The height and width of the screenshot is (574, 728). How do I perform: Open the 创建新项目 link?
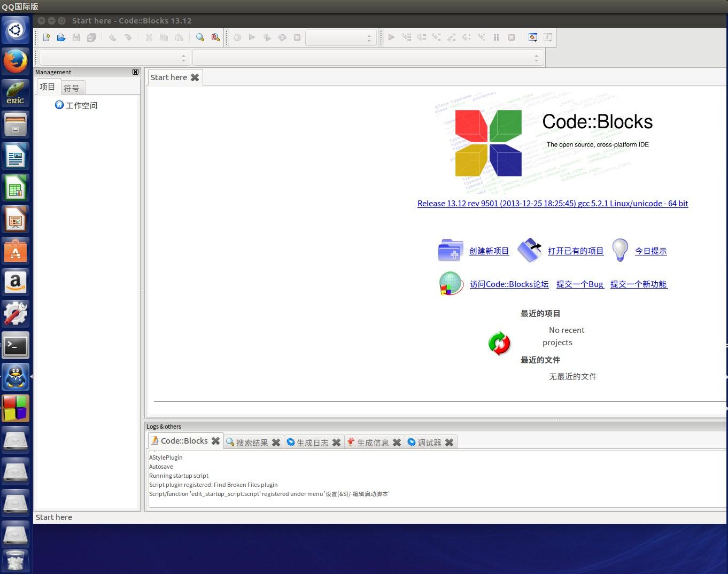(489, 251)
